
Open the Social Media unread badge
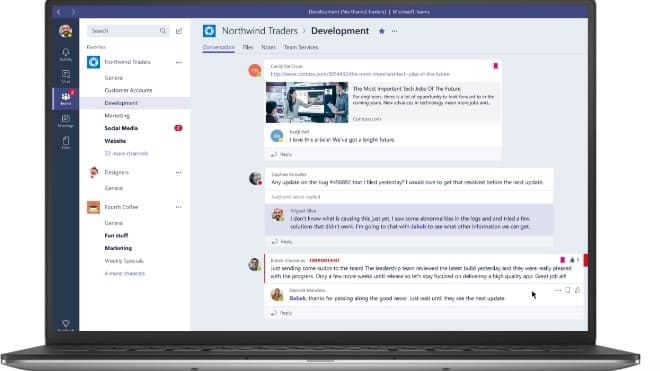point(178,128)
